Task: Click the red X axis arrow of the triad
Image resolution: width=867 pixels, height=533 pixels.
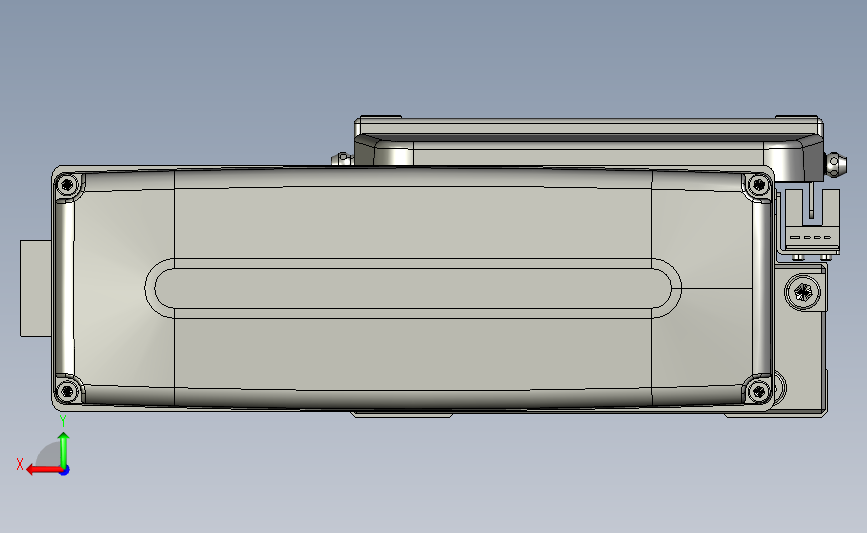Action: 43,470
